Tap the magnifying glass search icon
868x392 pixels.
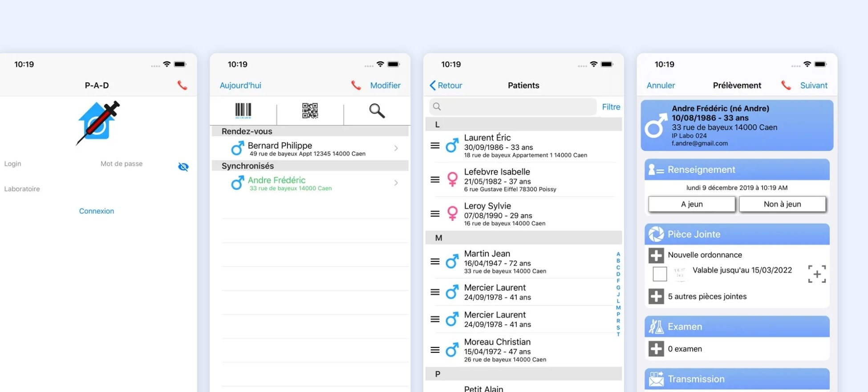point(377,110)
